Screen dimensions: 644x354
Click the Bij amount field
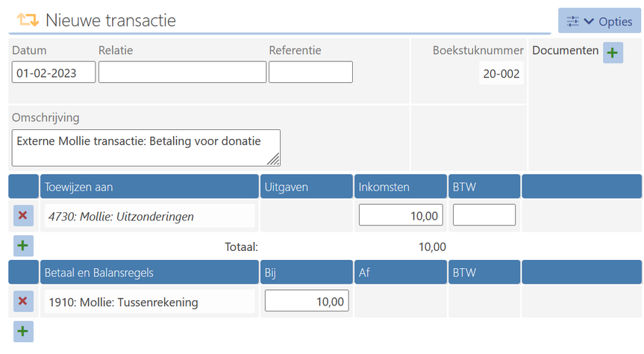pyautogui.click(x=307, y=301)
